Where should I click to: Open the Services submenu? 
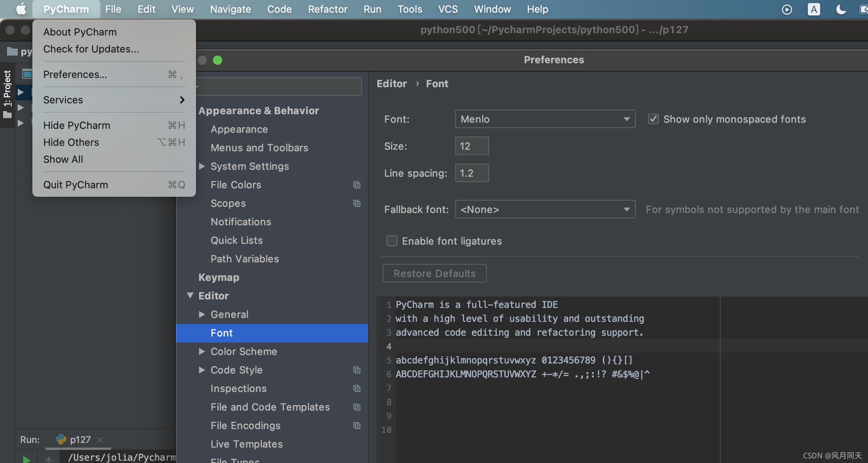[x=114, y=100]
